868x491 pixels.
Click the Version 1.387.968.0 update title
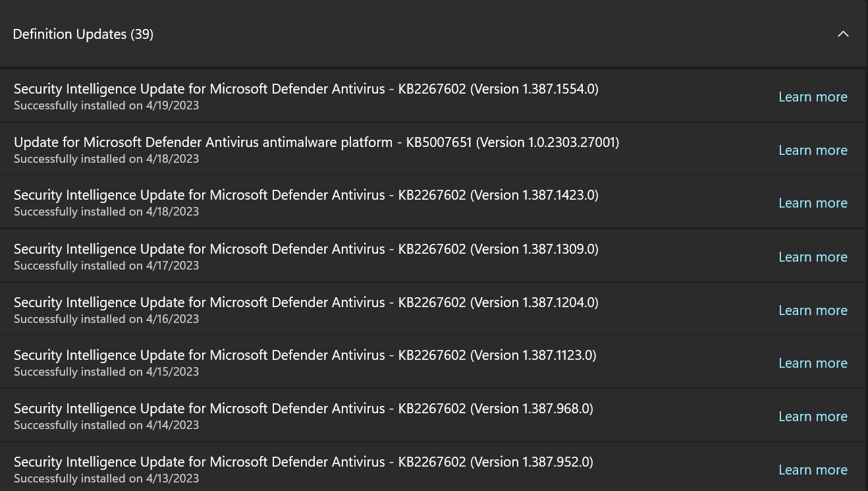(x=303, y=409)
